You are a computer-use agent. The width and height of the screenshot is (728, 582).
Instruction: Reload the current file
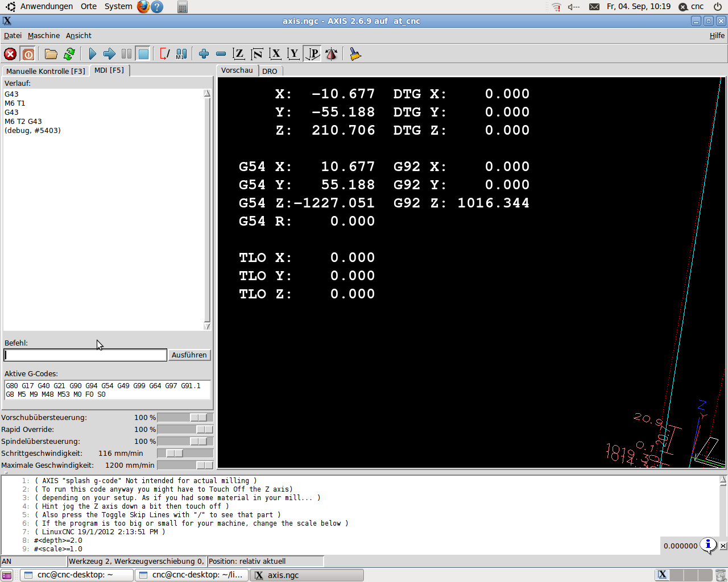[x=69, y=54]
